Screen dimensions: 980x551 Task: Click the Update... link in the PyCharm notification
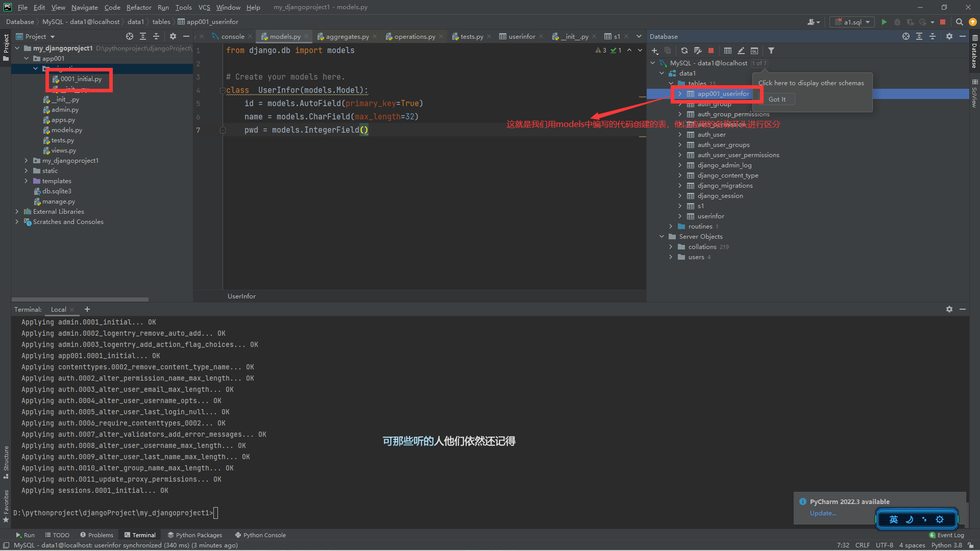tap(823, 513)
